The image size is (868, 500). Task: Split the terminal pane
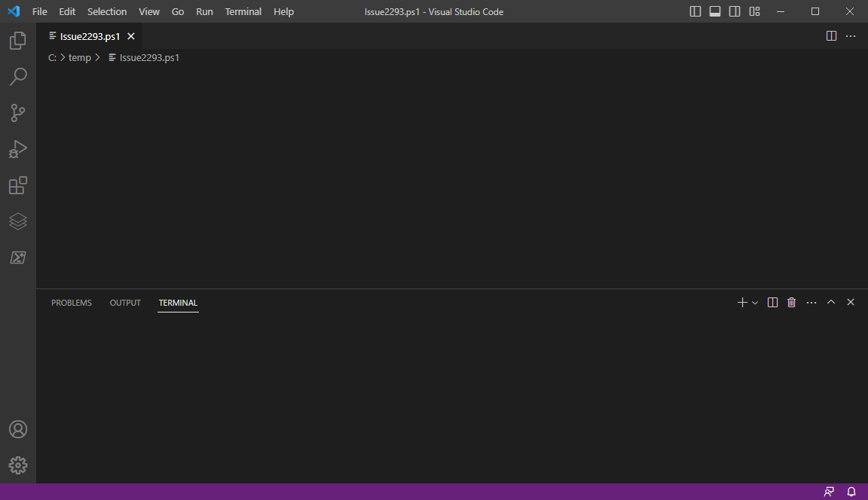pyautogui.click(x=772, y=302)
